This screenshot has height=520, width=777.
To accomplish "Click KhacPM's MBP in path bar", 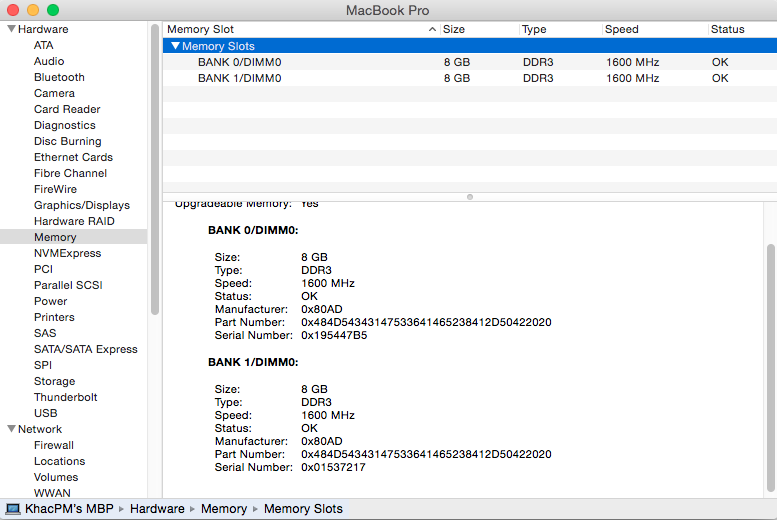I will click(69, 509).
